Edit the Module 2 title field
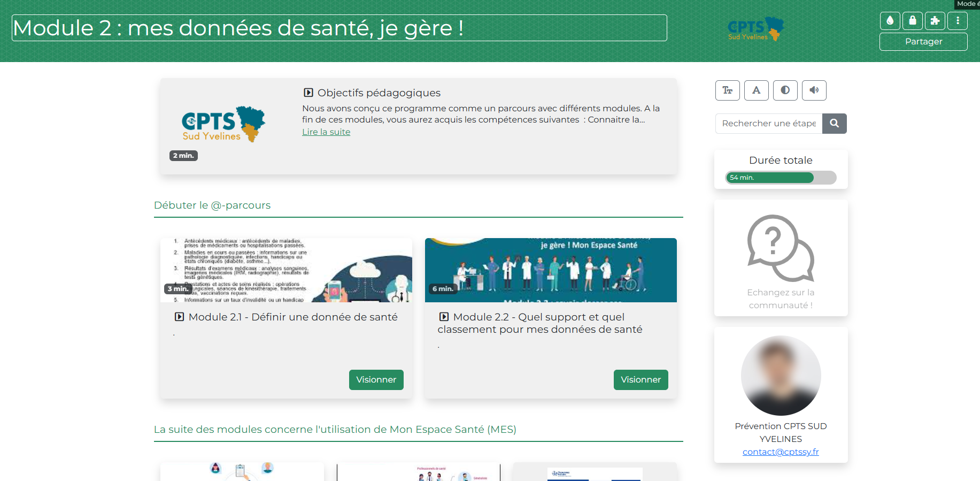This screenshot has width=980, height=481. 339,28
